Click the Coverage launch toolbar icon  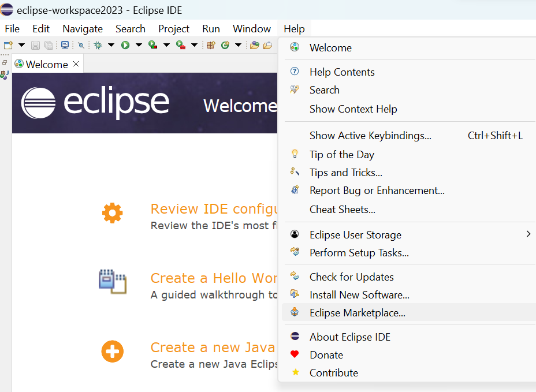click(x=152, y=45)
